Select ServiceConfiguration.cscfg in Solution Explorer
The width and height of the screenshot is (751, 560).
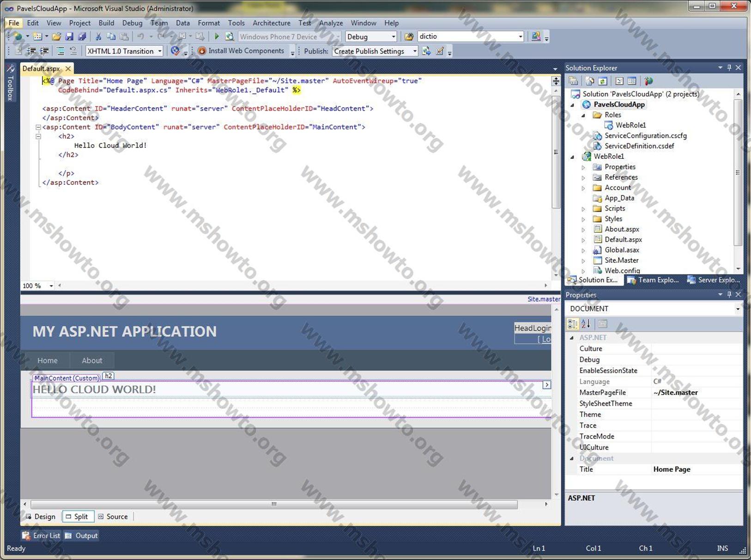click(x=645, y=136)
